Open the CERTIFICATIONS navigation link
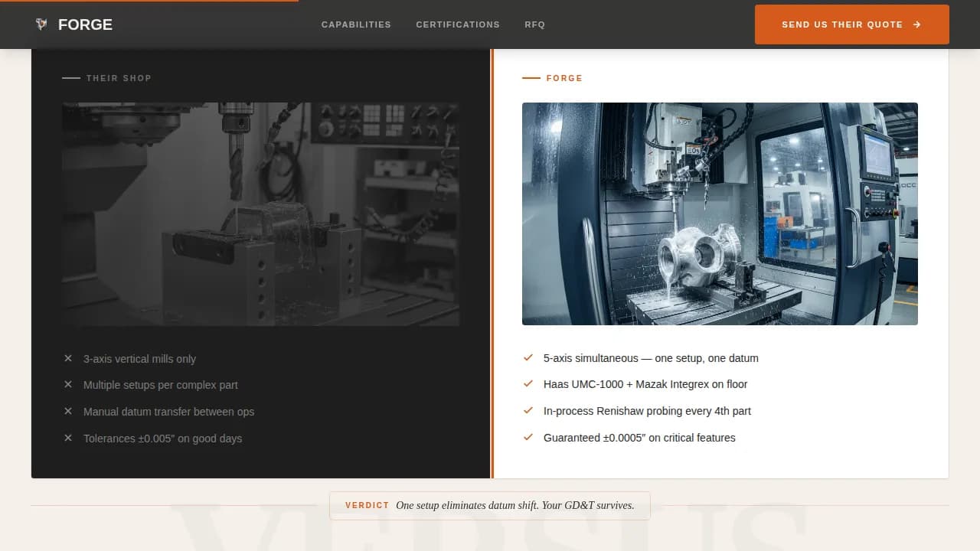Screen dimensions: 980x551 point(458,24)
